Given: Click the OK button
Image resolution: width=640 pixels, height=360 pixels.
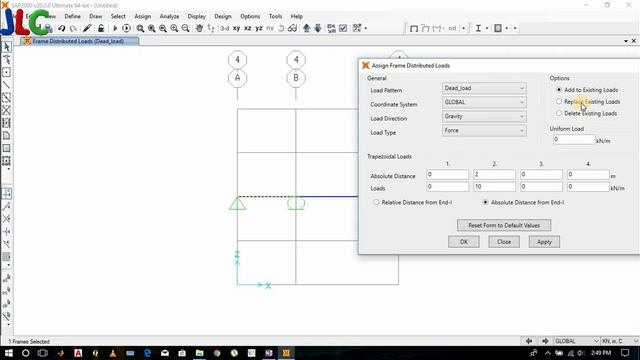Looking at the screenshot, I should [x=464, y=242].
